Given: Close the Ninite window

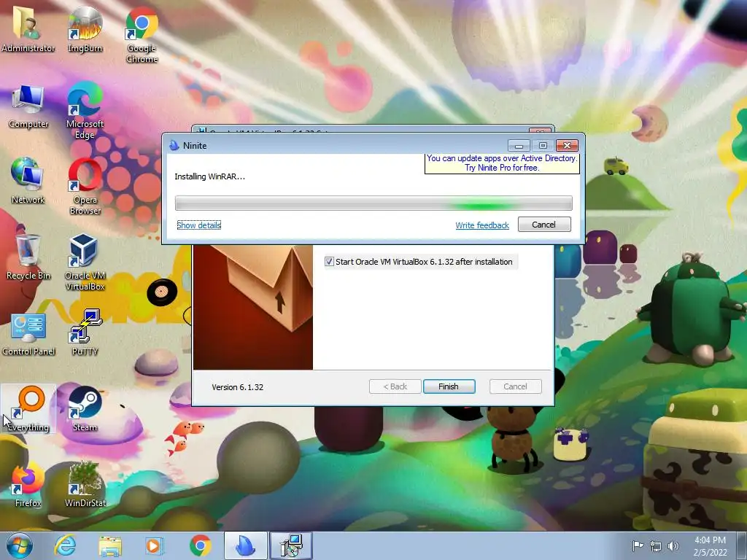Looking at the screenshot, I should 567,145.
